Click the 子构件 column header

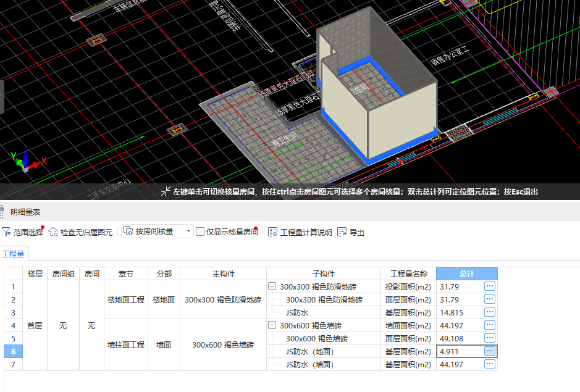[x=323, y=273]
